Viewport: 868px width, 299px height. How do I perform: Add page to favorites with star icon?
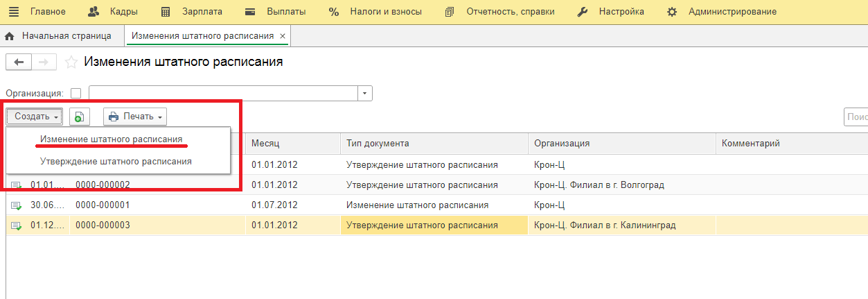70,62
